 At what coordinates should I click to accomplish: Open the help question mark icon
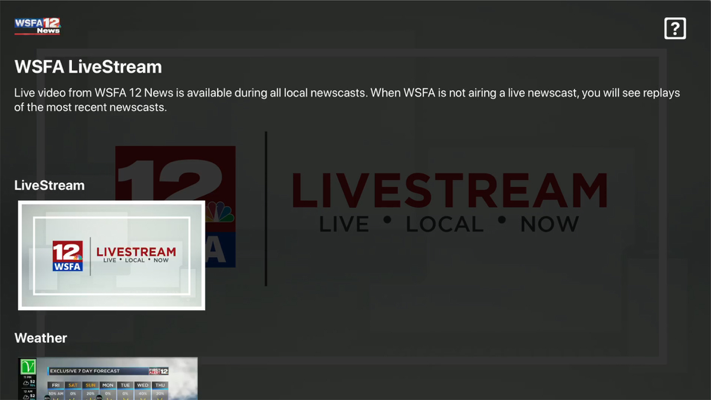coord(675,29)
